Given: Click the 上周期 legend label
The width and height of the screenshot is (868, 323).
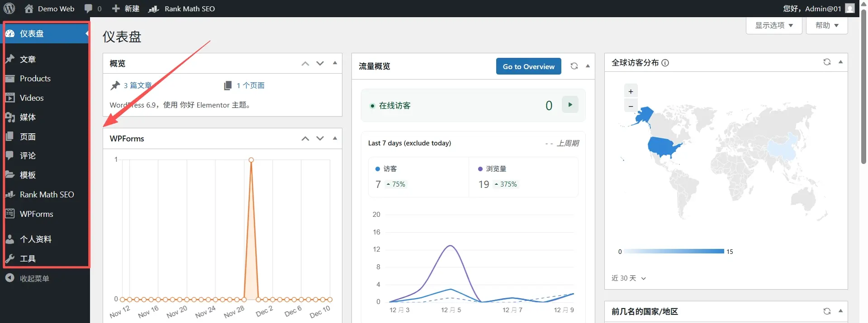Looking at the screenshot, I should pyautogui.click(x=562, y=143).
